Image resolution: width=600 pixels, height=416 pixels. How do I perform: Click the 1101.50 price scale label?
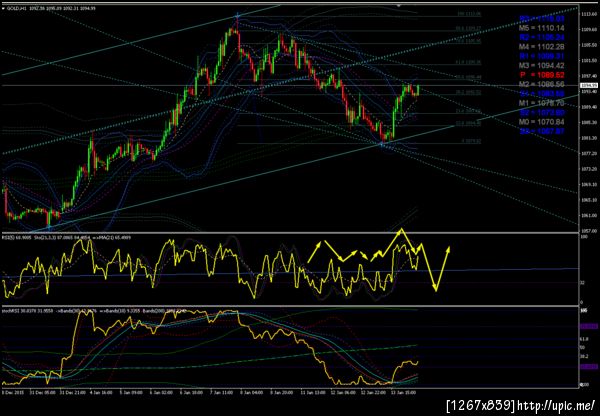589,60
